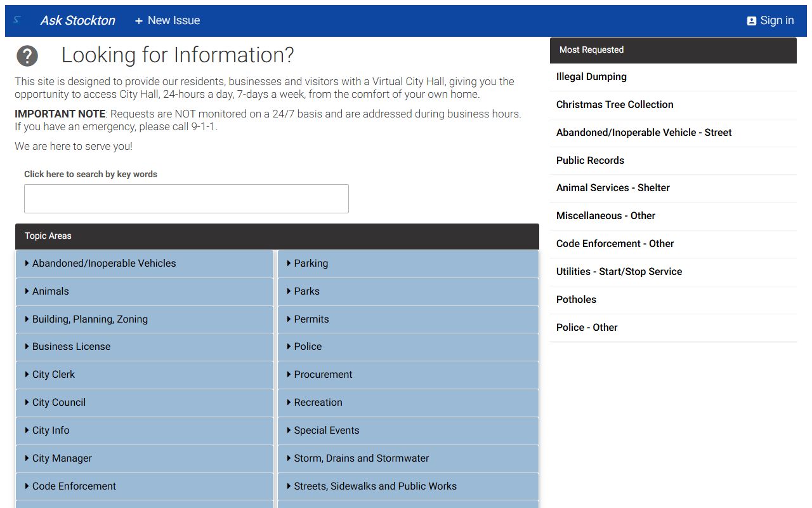Open Illegal Dumping request
This screenshot has width=812, height=508.
pyautogui.click(x=673, y=77)
